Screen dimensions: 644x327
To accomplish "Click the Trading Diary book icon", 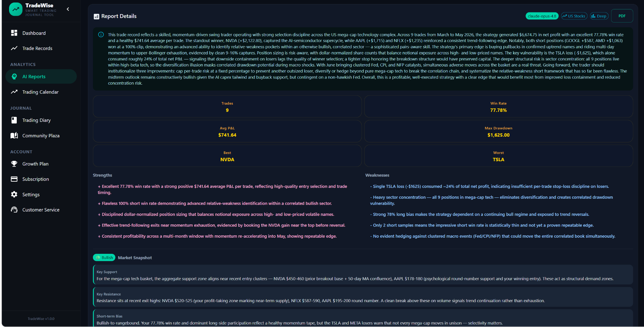I will [x=14, y=120].
